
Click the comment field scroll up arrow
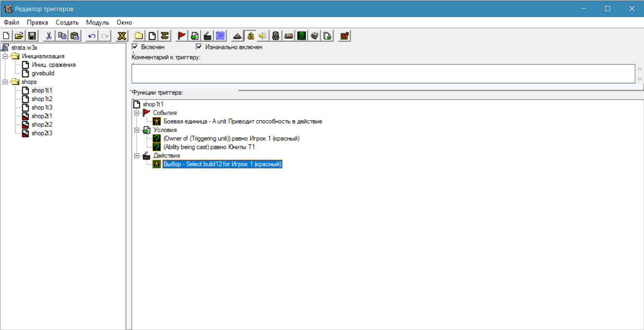point(639,69)
